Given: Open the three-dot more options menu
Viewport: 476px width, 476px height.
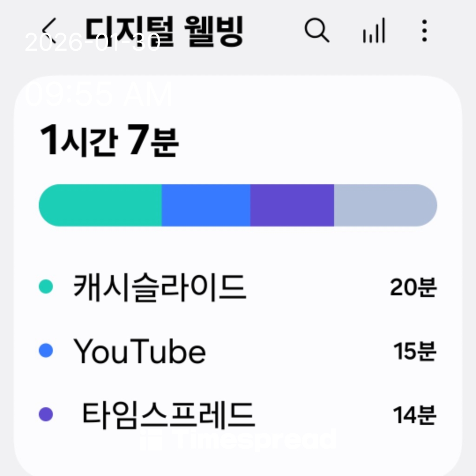Looking at the screenshot, I should (x=424, y=30).
